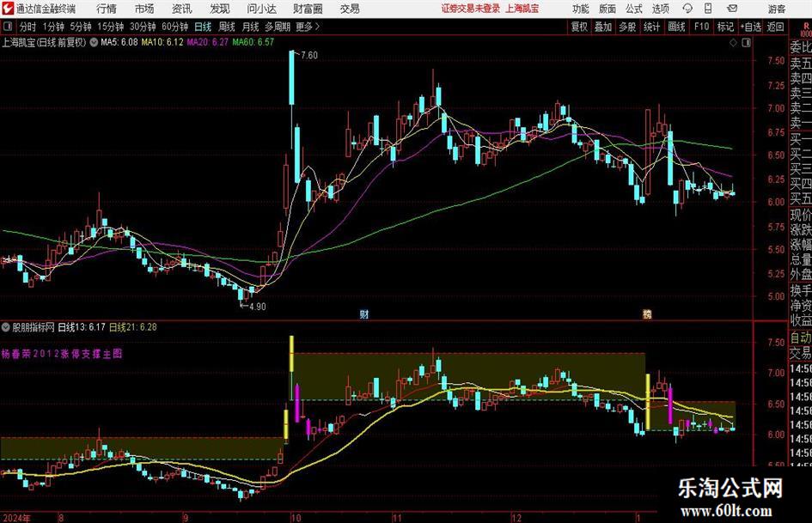Click the 统计 toolbar button
Viewport: 812px width, 523px height.
651,27
